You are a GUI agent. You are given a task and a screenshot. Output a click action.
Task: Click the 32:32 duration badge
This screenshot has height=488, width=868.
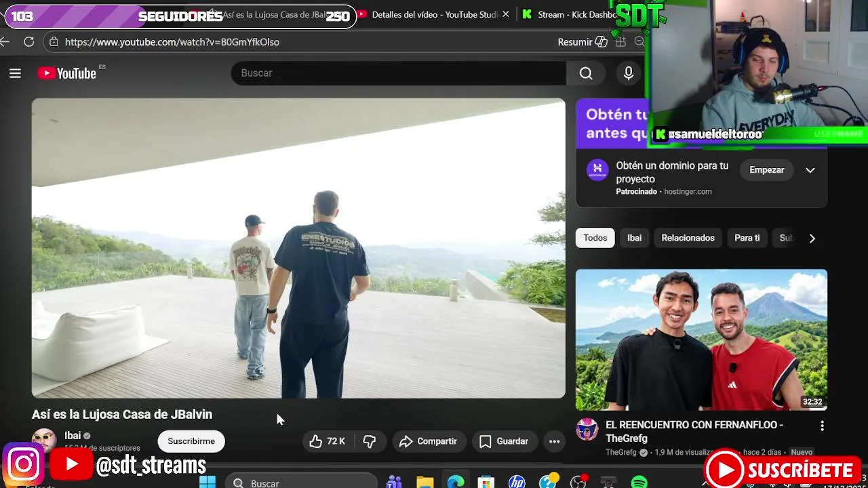pos(812,401)
